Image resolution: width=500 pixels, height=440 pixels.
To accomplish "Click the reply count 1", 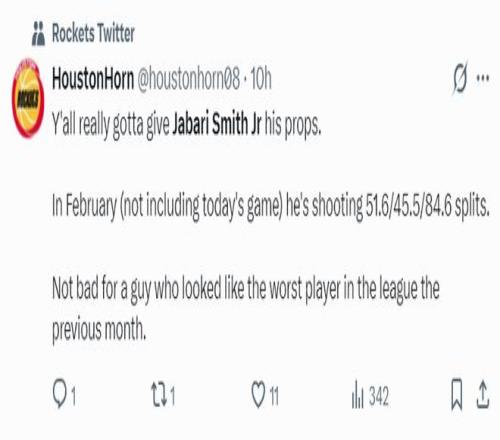I will pyautogui.click(x=73, y=396).
